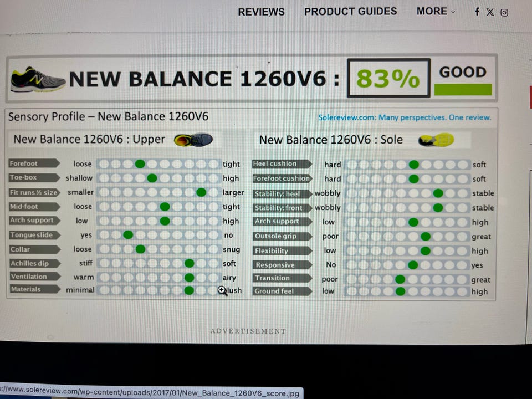Click the Transition label tag
Image resolution: width=532 pixels, height=399 pixels.
pos(282,278)
